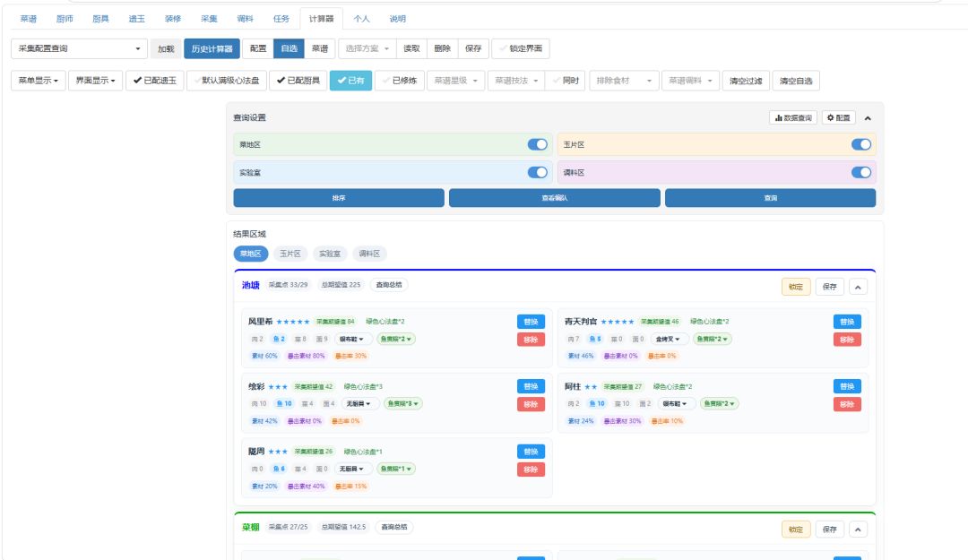Open 青天判官's 金烤叉 equipment dropdown
The image size is (968, 560).
click(x=670, y=339)
